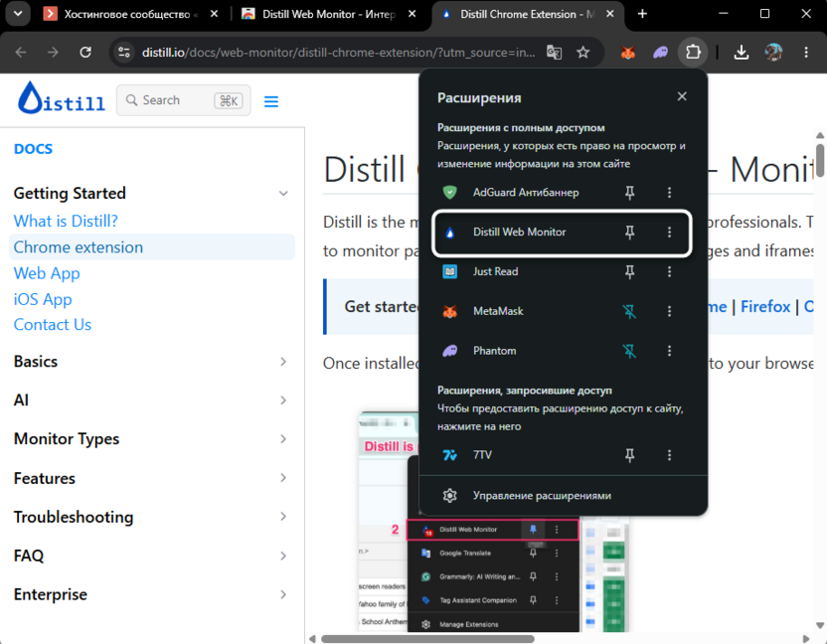Expand the Monitor Types section

tap(283, 439)
